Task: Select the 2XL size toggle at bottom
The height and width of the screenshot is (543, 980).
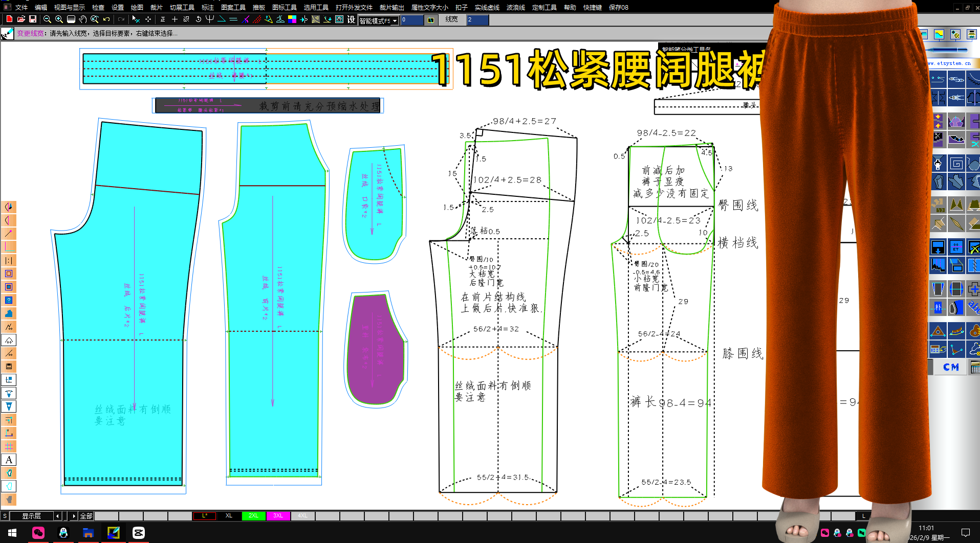Action: (253, 515)
